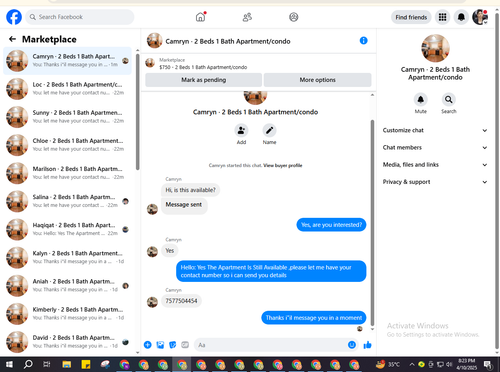Expand the Chat members section
Viewport: 500px width, 372px height.
435,147
